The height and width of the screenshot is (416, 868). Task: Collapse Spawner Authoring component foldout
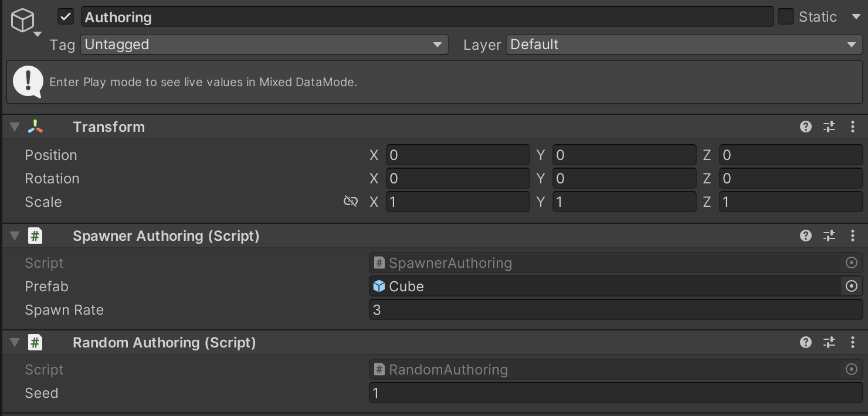pyautogui.click(x=15, y=236)
